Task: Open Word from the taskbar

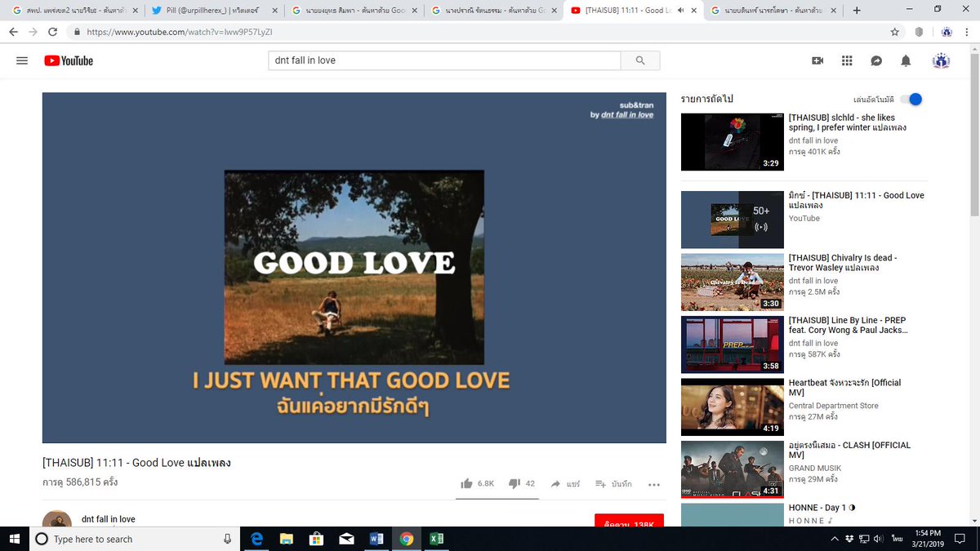Action: [376, 539]
